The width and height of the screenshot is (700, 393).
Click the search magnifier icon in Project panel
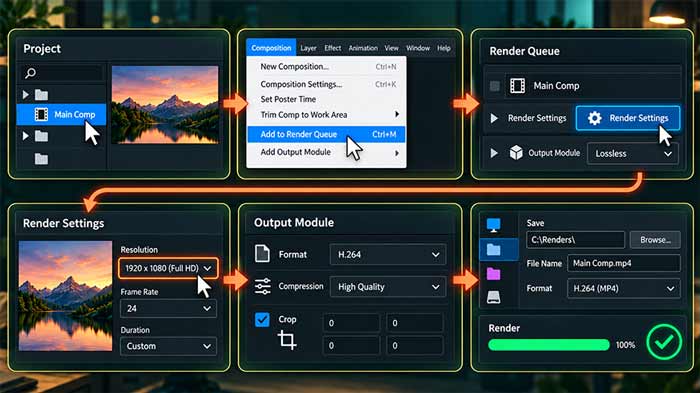pos(30,73)
